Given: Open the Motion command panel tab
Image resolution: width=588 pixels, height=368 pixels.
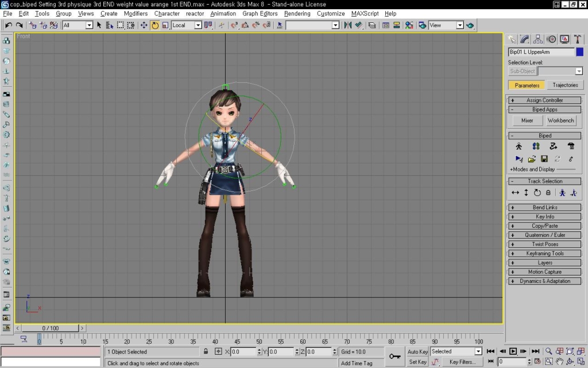Looking at the screenshot, I should tap(551, 39).
